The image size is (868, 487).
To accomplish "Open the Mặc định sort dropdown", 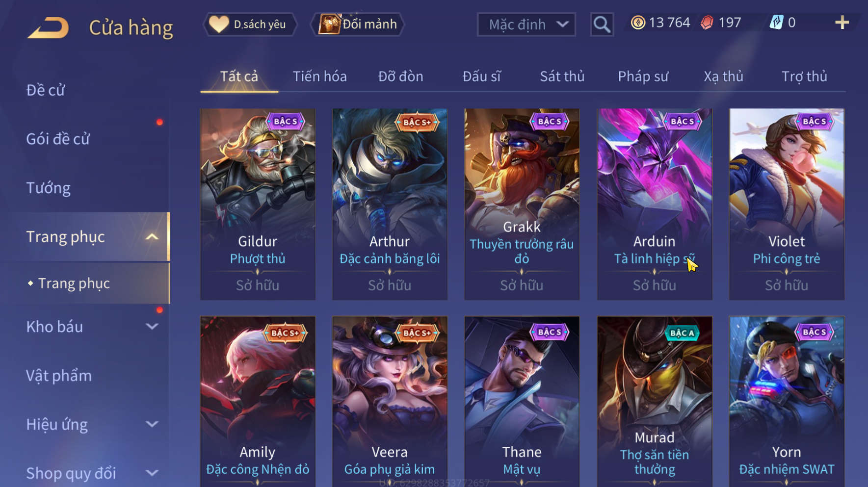I will click(x=526, y=24).
